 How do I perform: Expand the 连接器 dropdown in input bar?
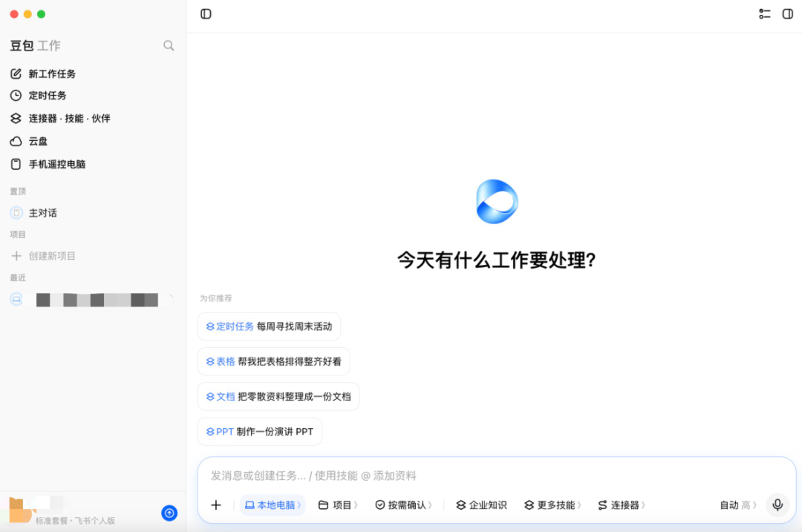point(622,505)
